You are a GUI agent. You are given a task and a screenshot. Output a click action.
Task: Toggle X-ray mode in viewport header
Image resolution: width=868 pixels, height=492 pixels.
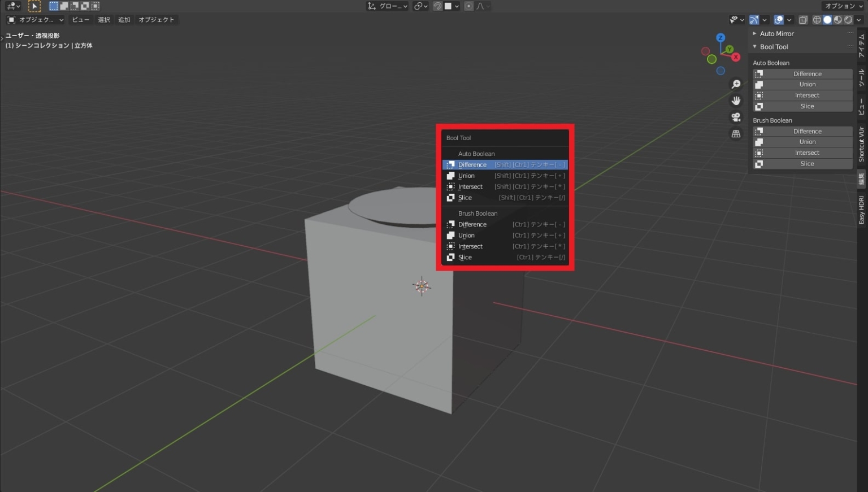[x=803, y=20]
